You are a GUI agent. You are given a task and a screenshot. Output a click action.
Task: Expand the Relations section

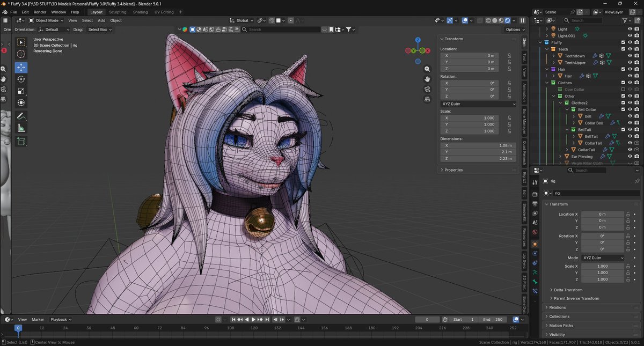[x=557, y=307]
